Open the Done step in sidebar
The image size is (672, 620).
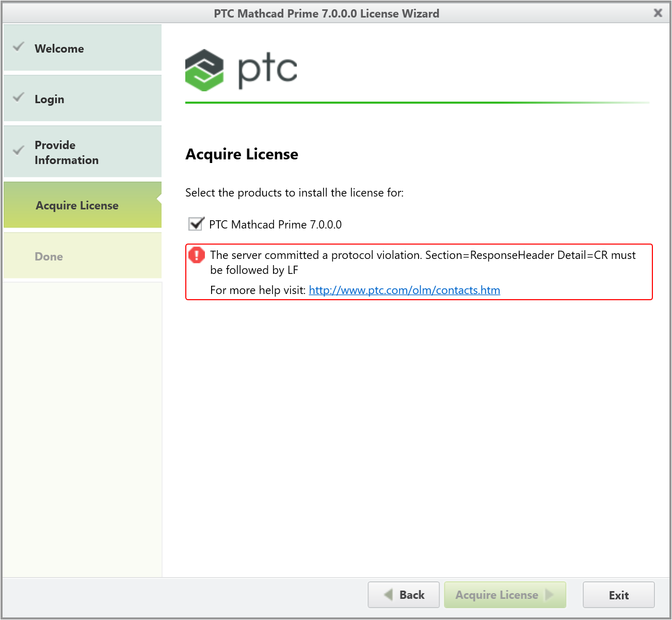tap(49, 256)
